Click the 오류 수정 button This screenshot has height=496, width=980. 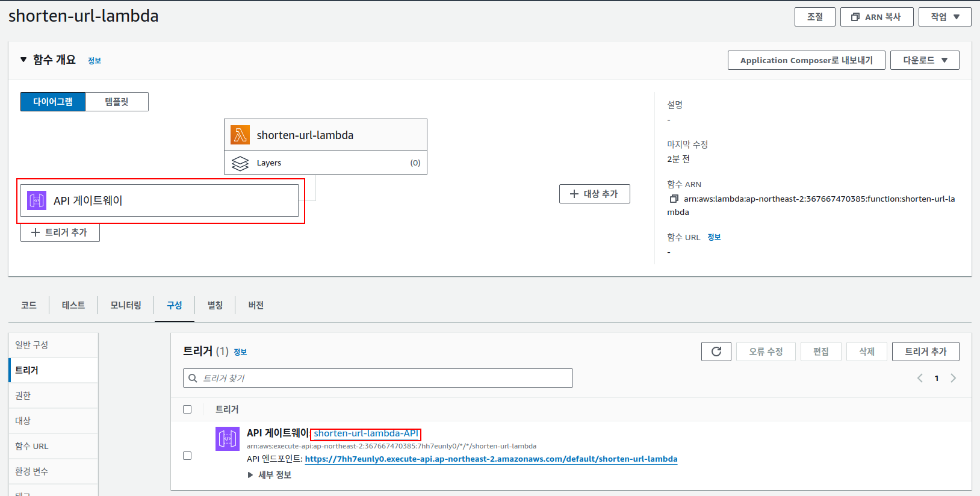click(x=766, y=352)
